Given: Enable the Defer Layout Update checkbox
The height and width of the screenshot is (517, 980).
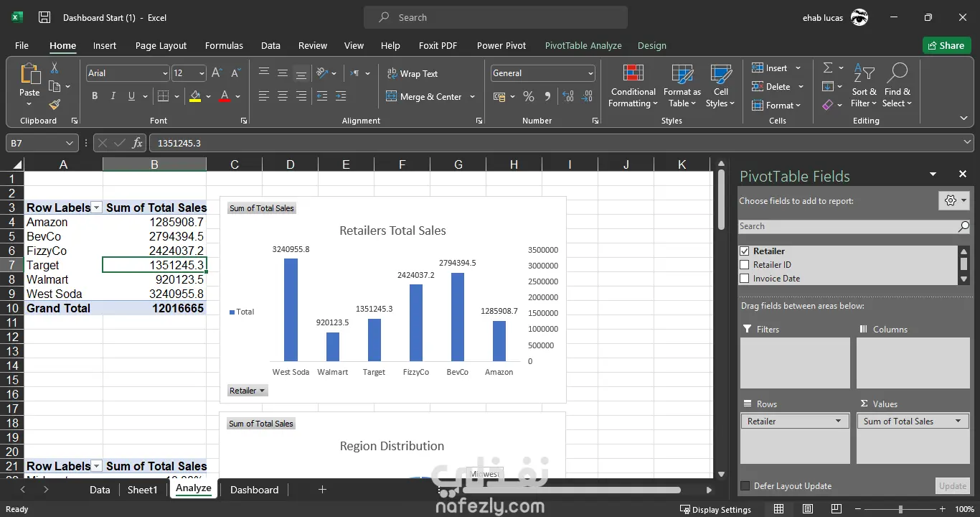Looking at the screenshot, I should 745,486.
